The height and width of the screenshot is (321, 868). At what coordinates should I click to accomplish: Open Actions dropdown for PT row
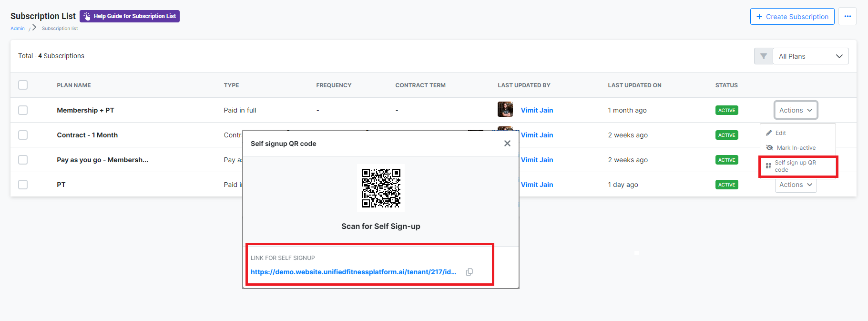[796, 185]
